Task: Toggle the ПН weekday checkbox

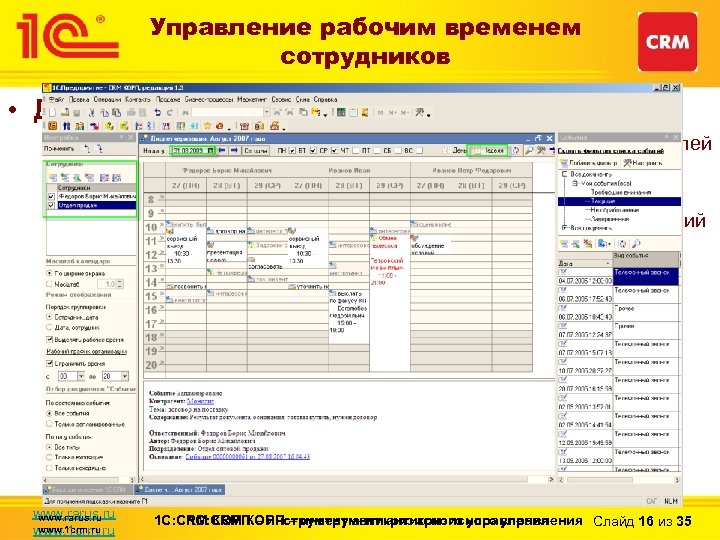Action: pyautogui.click(x=292, y=151)
